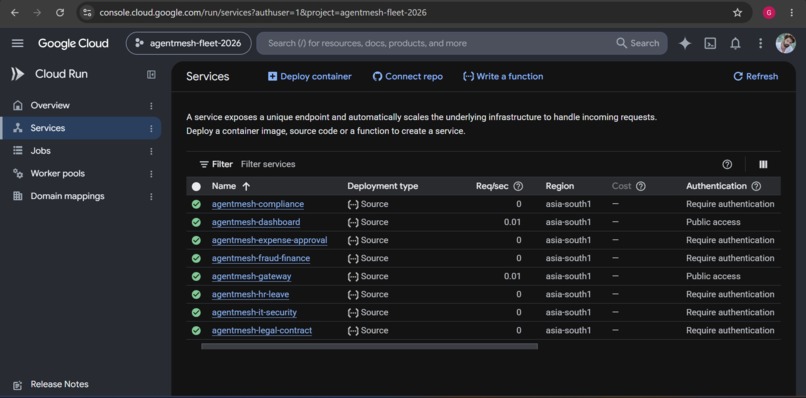Screen dimensions: 806x398
Task: Select the agentmesh-expense-approval row status checkbox
Action: coord(196,240)
